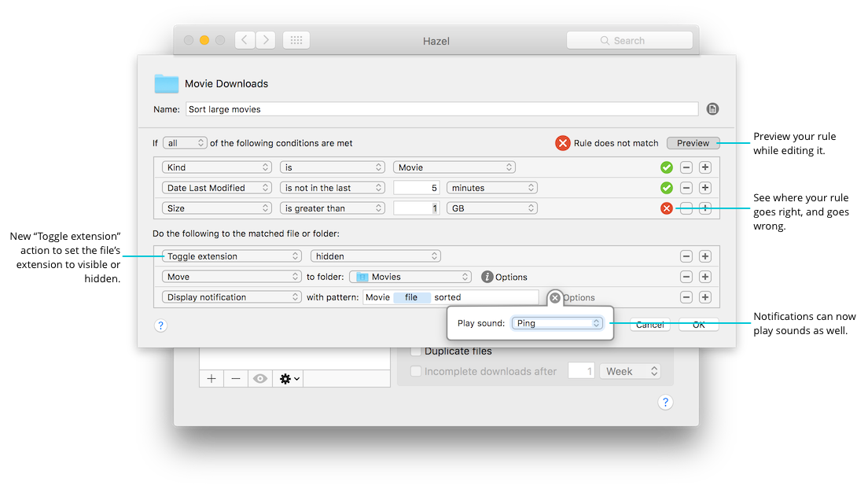Toggle Incomplete downloads after checkbox
Viewport: 868px width, 489px height.
(416, 371)
